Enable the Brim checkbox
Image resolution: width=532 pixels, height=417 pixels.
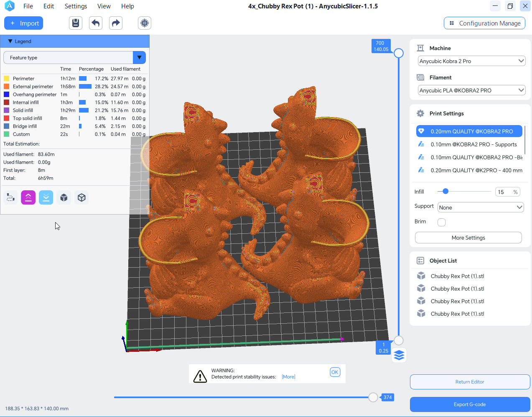[x=441, y=222]
